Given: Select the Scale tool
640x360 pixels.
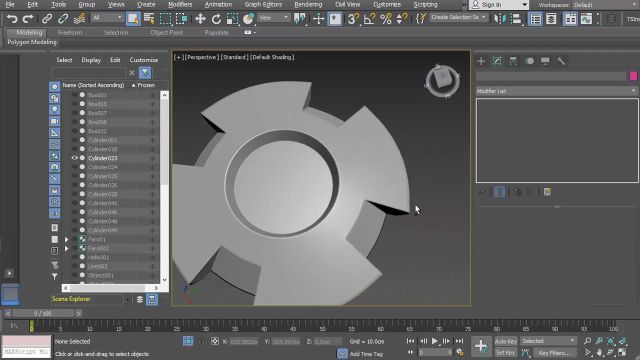Looking at the screenshot, I should point(232,19).
